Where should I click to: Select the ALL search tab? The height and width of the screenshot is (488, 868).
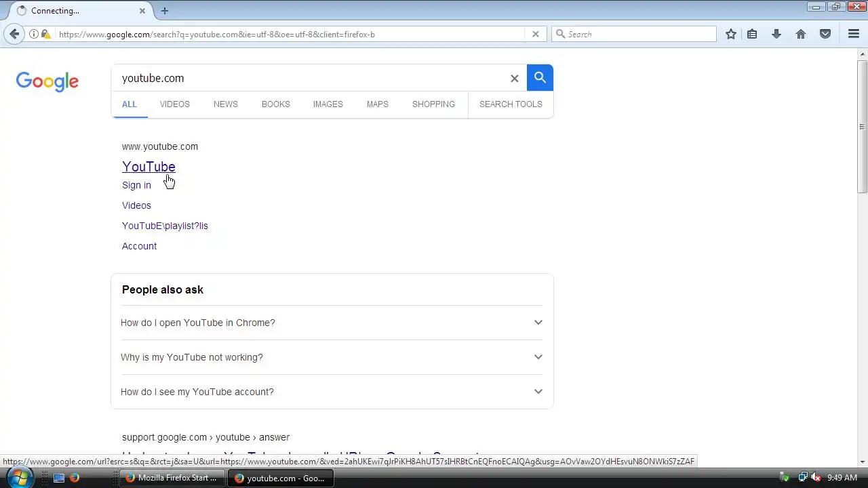click(x=130, y=104)
